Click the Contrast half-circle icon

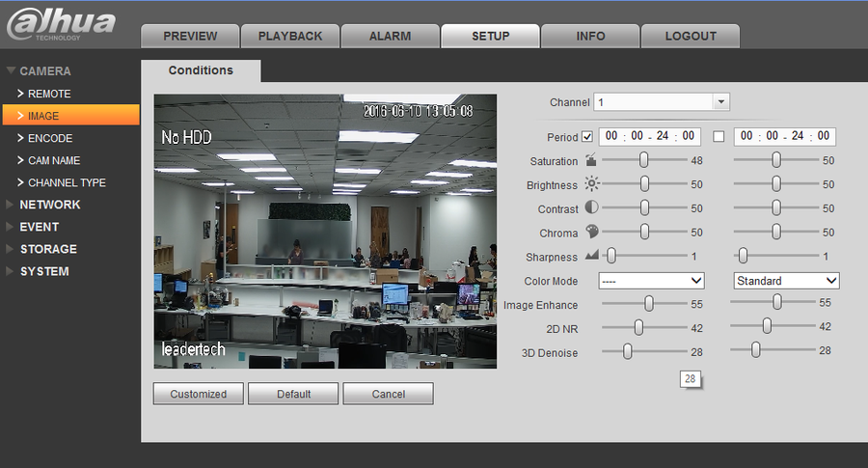[x=591, y=208]
